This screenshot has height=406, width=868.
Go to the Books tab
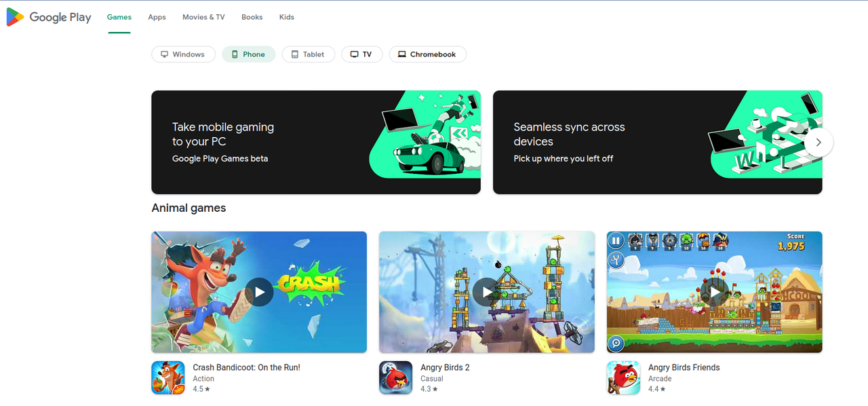click(x=252, y=17)
